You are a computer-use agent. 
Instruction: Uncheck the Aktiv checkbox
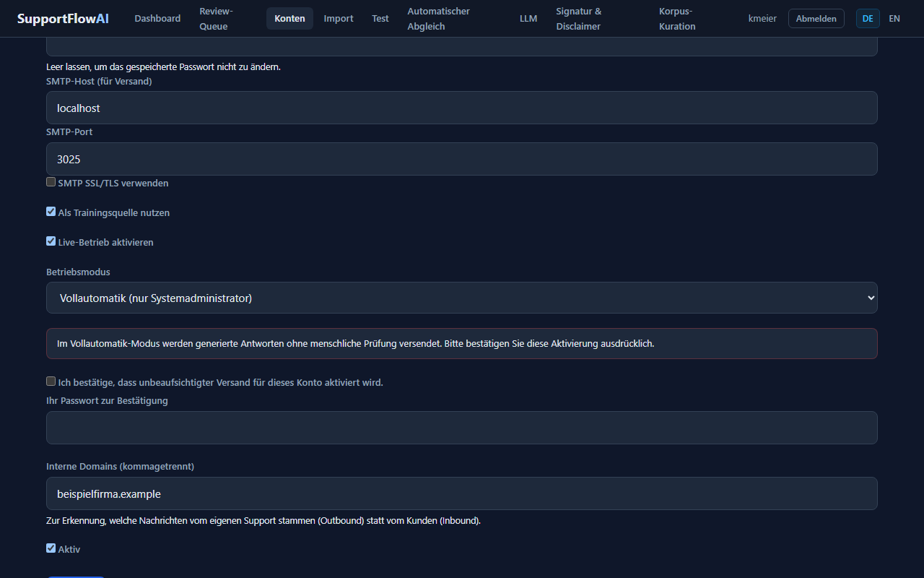(x=51, y=548)
